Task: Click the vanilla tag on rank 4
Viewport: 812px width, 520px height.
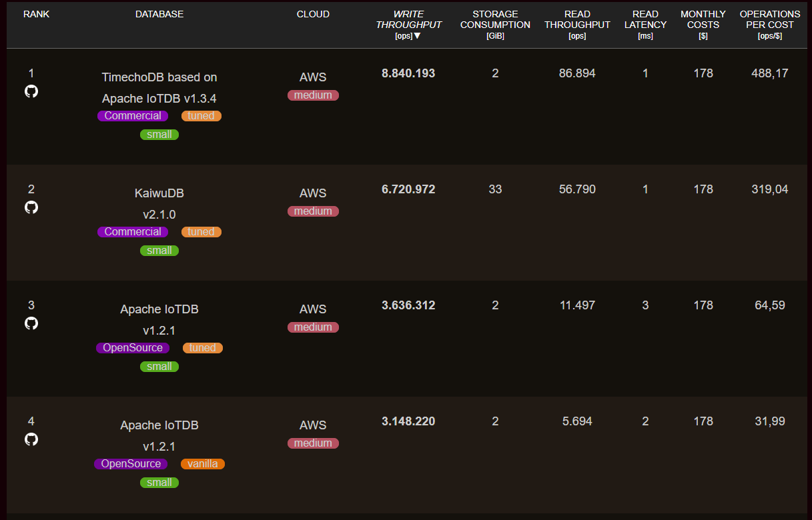Action: tap(203, 464)
